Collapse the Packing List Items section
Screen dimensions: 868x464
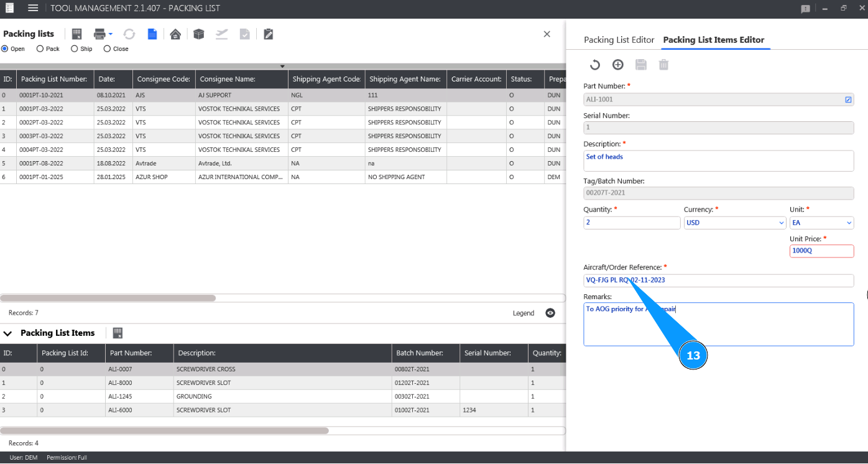[x=9, y=333]
